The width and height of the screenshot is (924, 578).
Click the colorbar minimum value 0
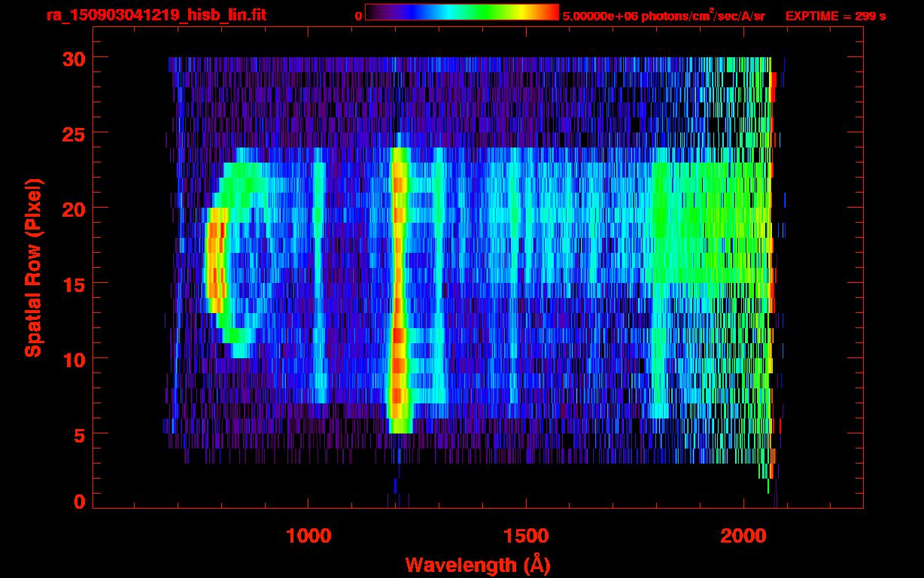pyautogui.click(x=358, y=17)
